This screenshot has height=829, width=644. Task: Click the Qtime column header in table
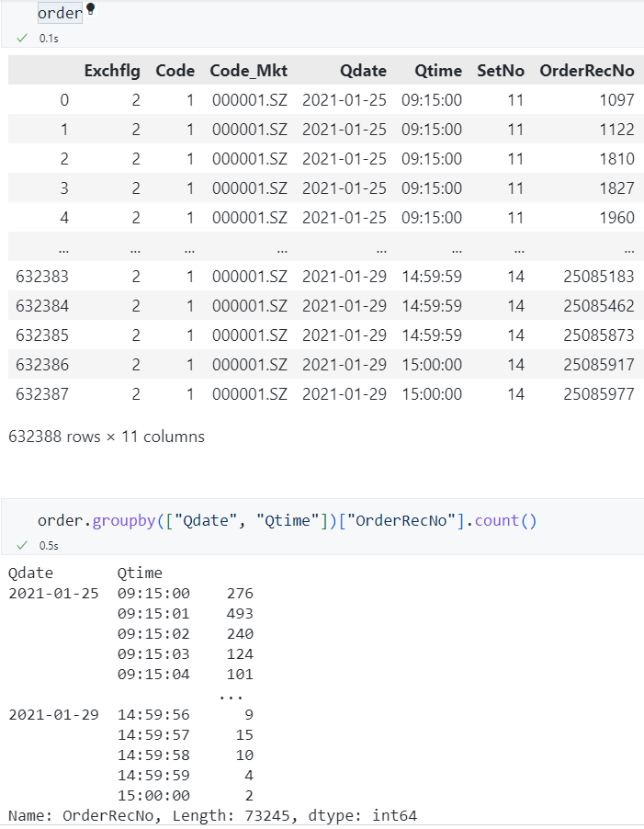(x=438, y=71)
